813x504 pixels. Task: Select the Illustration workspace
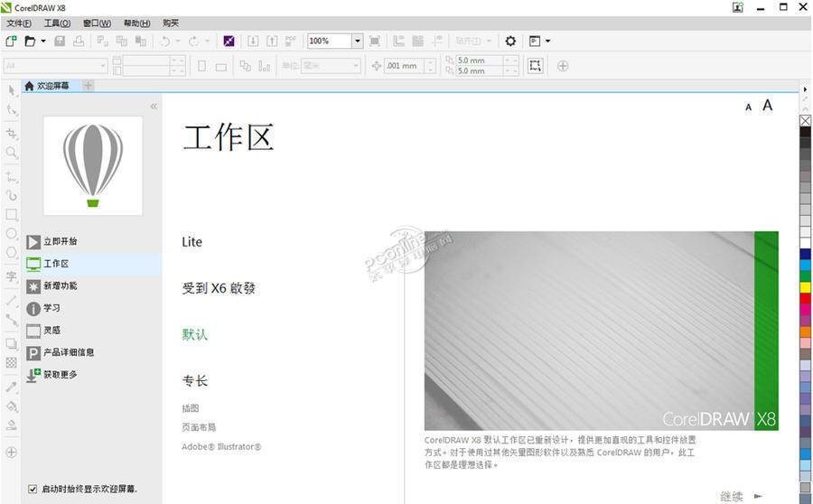point(191,408)
